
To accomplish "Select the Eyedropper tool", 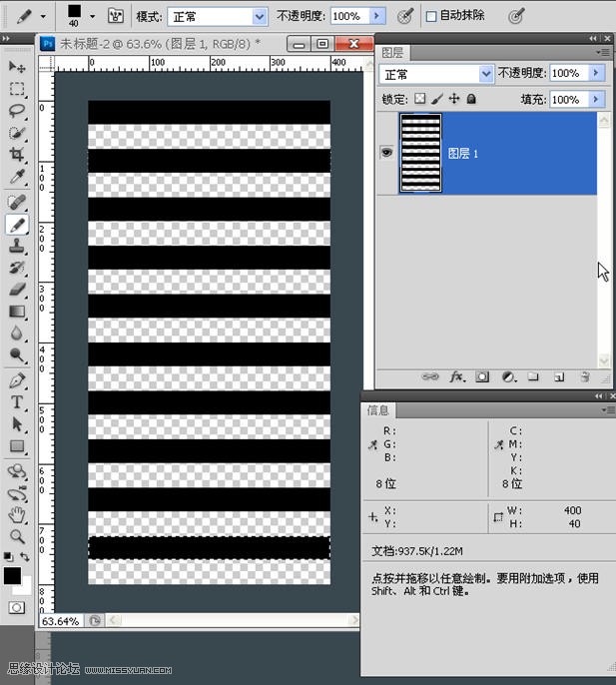I will pyautogui.click(x=17, y=177).
